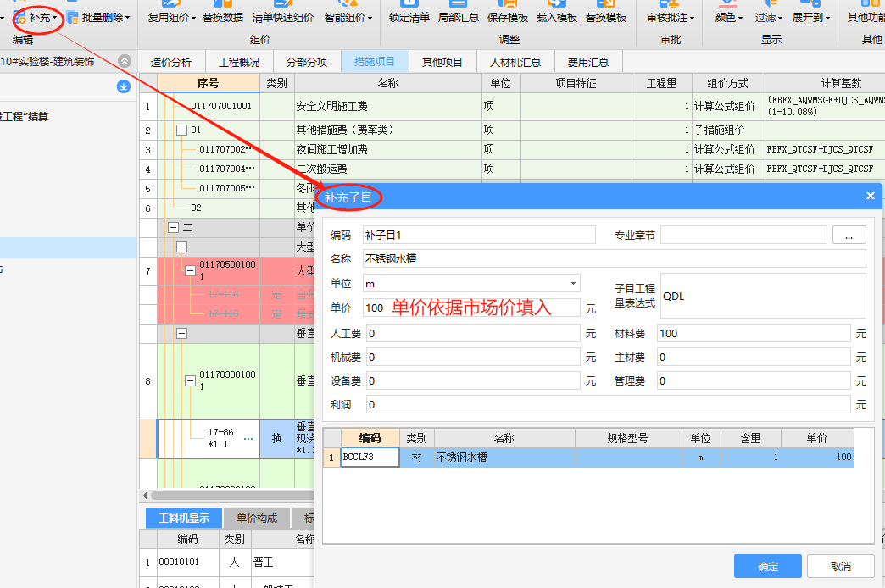885x588 pixels.
Task: Click 载入模板 toolbar button
Action: coord(556,18)
